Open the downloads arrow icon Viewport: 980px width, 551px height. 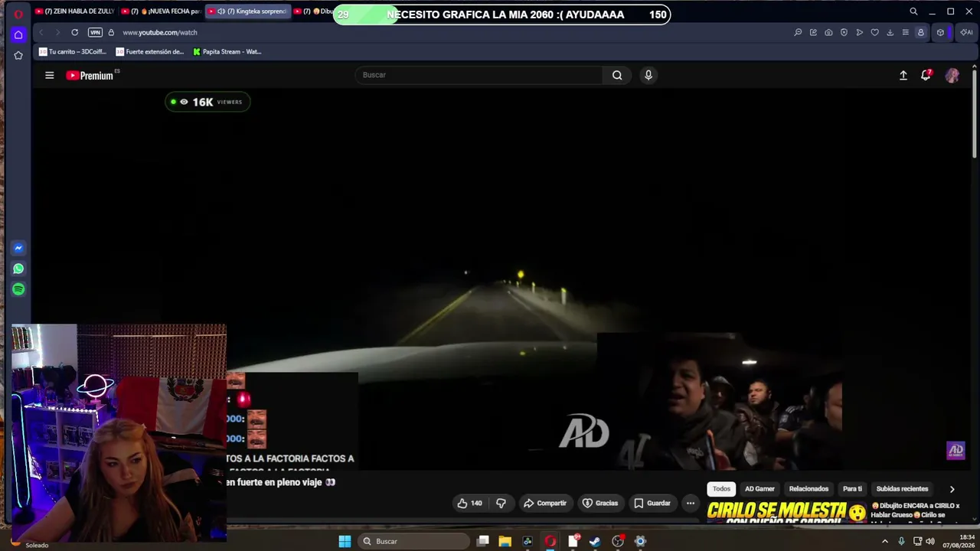[x=890, y=32]
